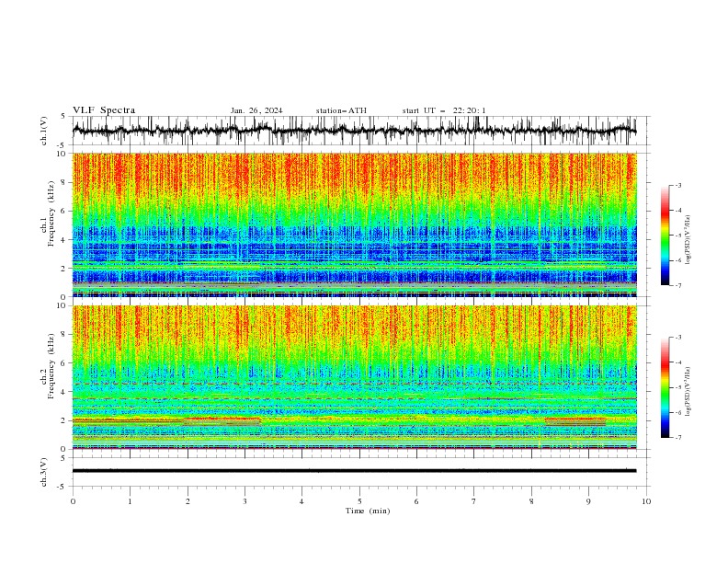Click the "-7" label on the upper color bar
Image resolution: width=728 pixels, height=563 pixels.
[x=678, y=285]
